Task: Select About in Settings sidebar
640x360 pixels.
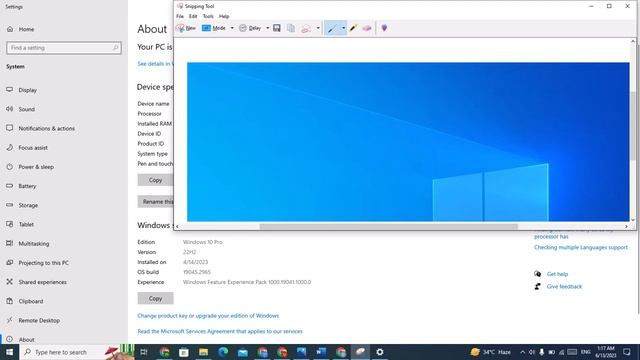Action: [x=27, y=339]
